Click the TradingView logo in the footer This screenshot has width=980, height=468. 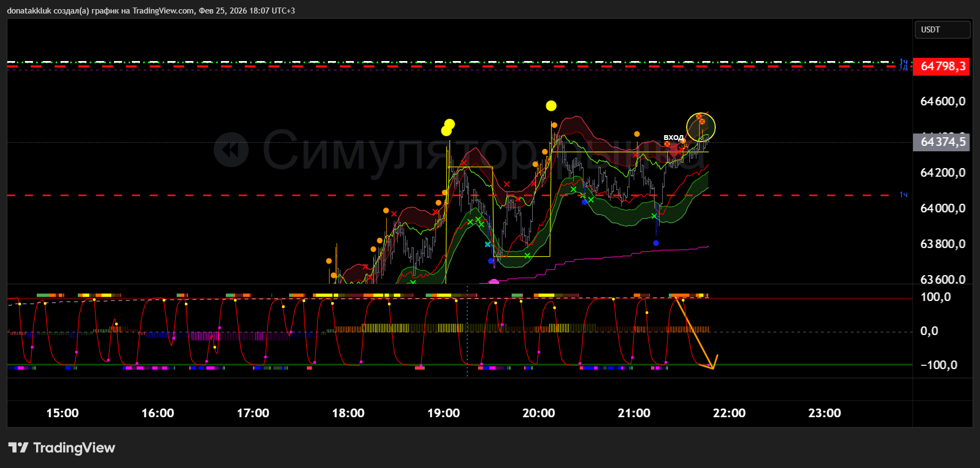62,447
